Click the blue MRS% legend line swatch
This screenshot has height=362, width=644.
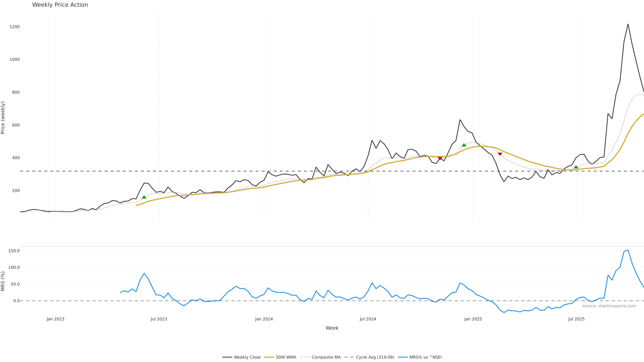pyautogui.click(x=402, y=357)
